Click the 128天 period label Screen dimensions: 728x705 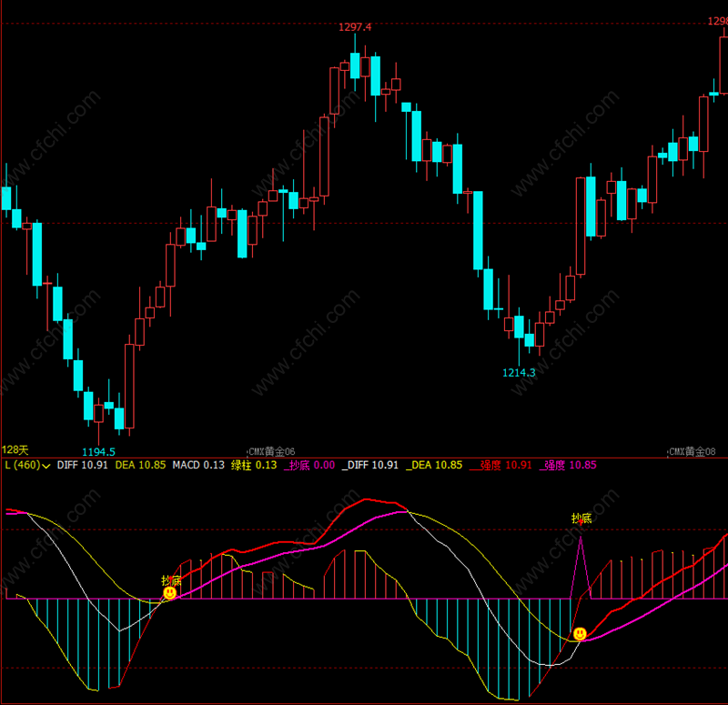(x=15, y=449)
